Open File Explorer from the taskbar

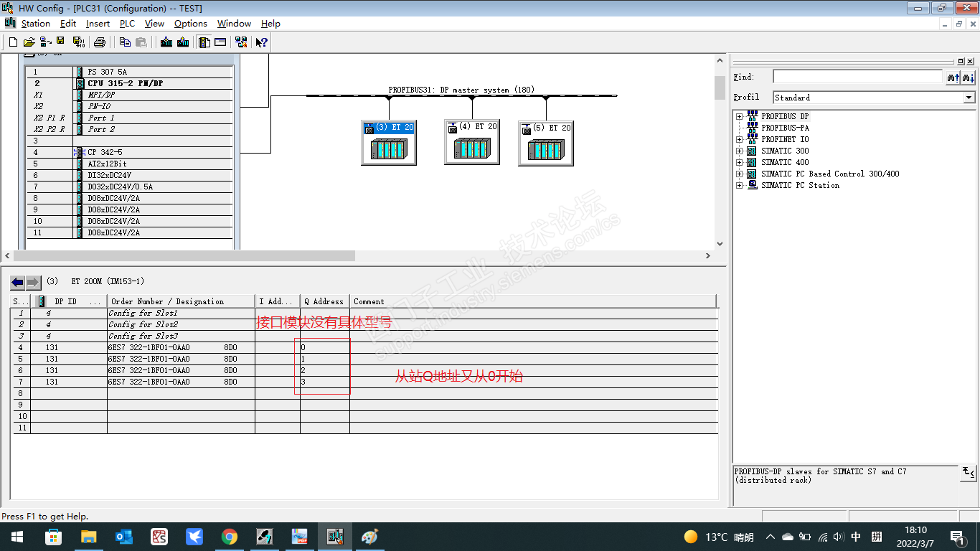pyautogui.click(x=88, y=537)
